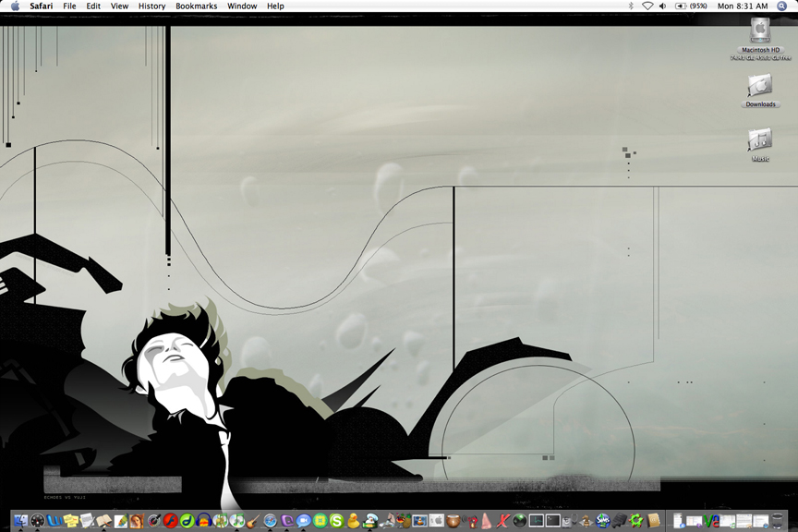Screen dimensions: 798x532
Task: Open Finder from the Dock
Action: click(x=21, y=521)
